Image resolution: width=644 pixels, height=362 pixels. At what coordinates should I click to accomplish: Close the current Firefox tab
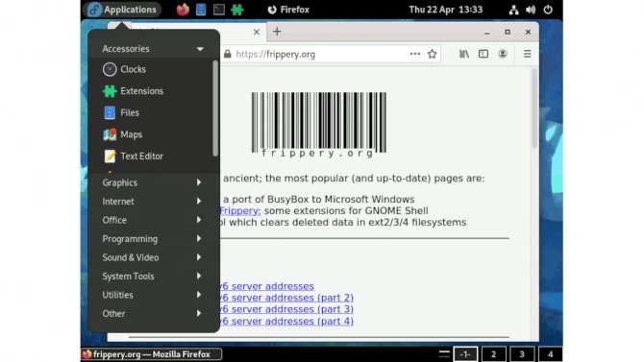(x=257, y=32)
